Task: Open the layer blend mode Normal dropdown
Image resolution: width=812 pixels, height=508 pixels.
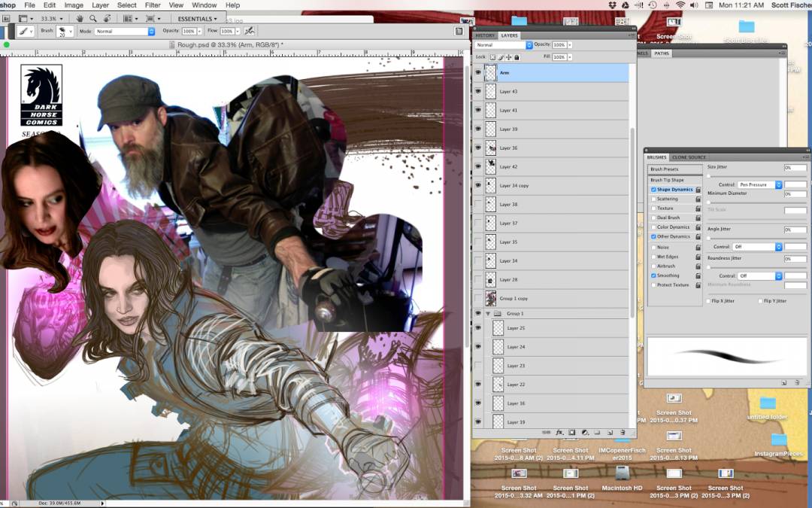Action: pos(504,45)
